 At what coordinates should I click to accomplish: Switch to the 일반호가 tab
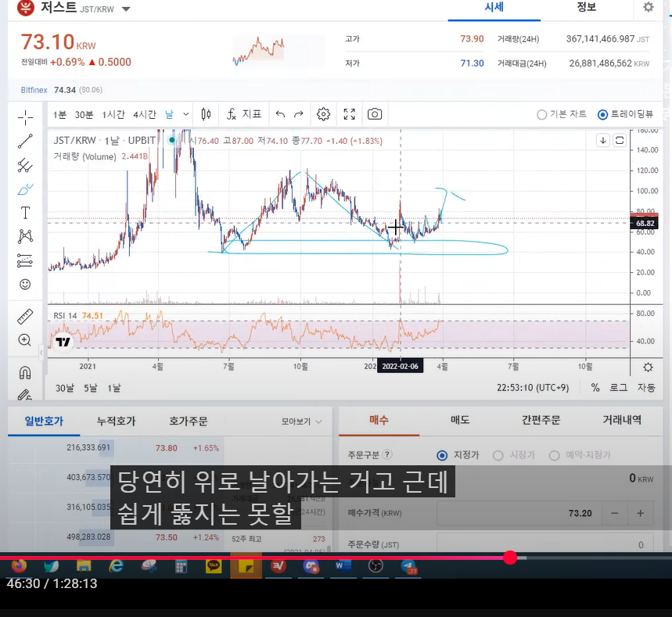[44, 421]
